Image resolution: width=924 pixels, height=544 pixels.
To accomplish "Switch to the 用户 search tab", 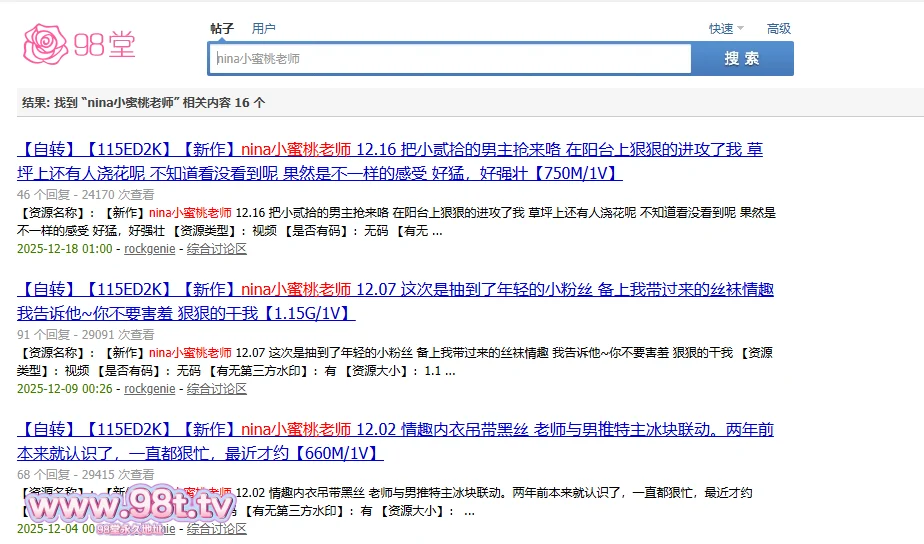I will pos(264,29).
